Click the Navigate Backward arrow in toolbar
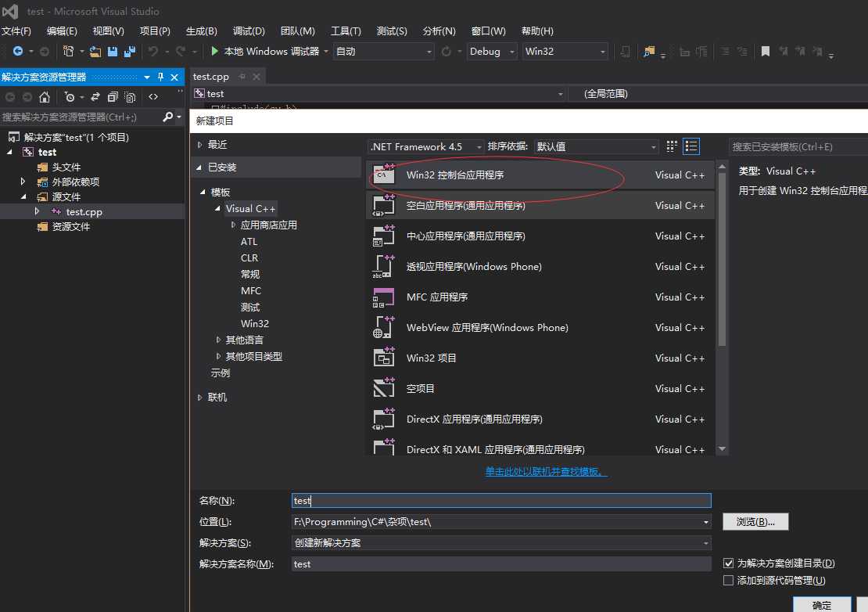 pyautogui.click(x=18, y=51)
